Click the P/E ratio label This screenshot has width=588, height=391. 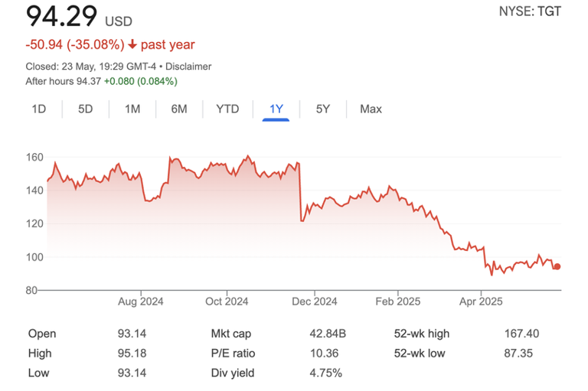click(233, 354)
